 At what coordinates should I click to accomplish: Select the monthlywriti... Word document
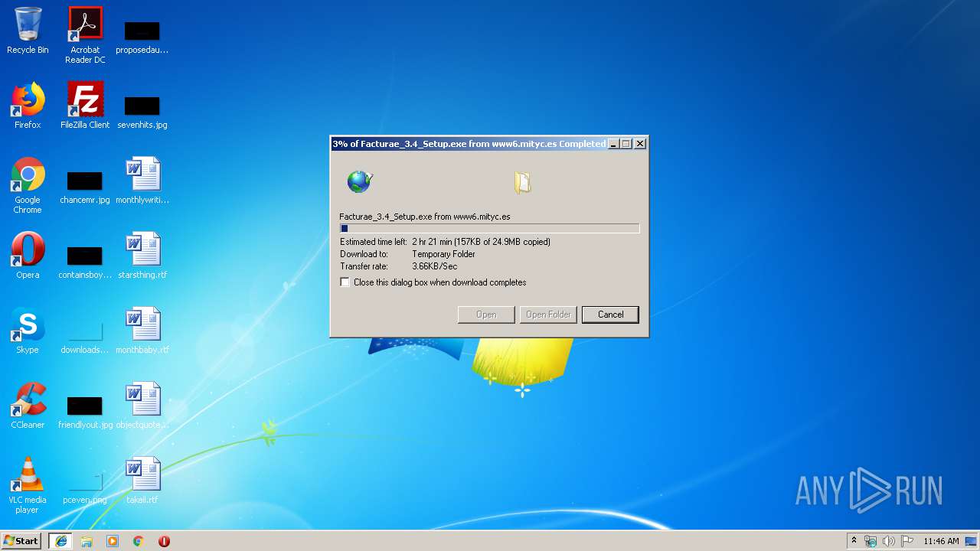142,181
